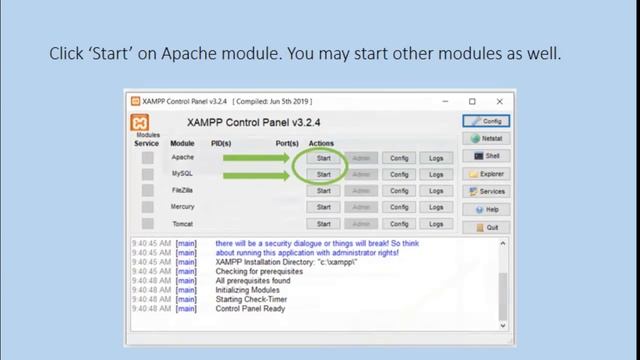Minimize the XAMPP Control Panel window
Image resolution: width=640 pixels, height=360 pixels.
[445, 101]
